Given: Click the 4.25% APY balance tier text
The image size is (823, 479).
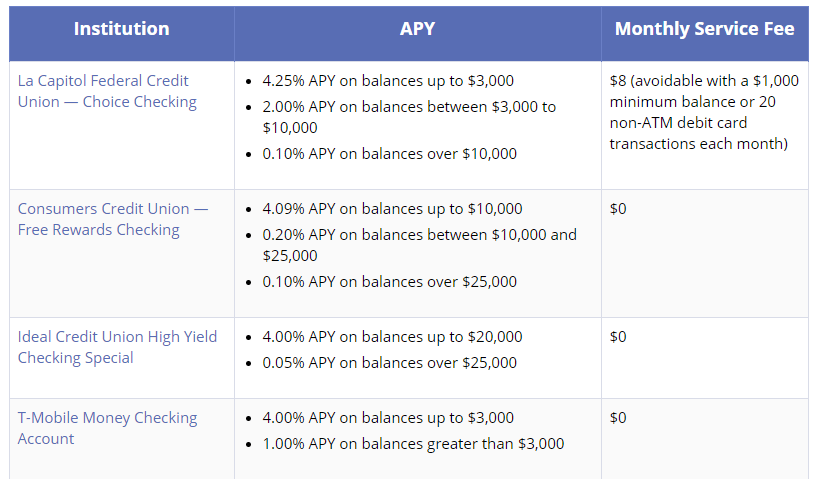Looking at the screenshot, I should pyautogui.click(x=388, y=81).
